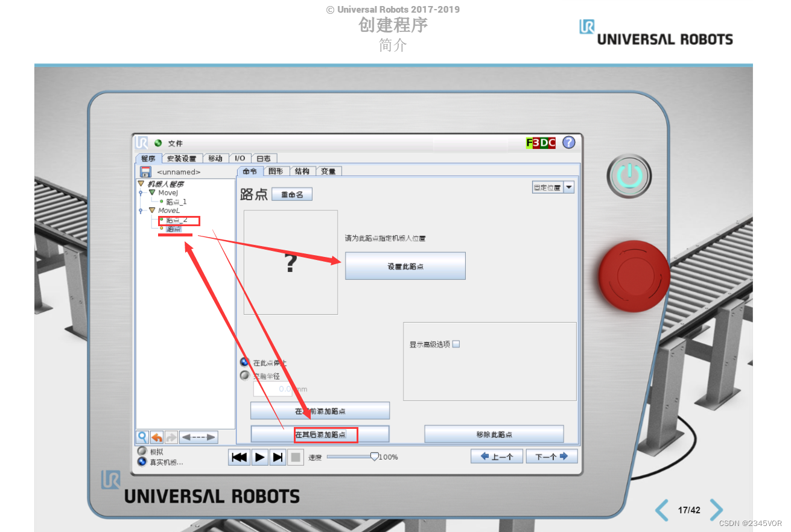The height and width of the screenshot is (532, 791).
Task: Collapse the 机器人程序 tree root
Action: click(x=139, y=183)
